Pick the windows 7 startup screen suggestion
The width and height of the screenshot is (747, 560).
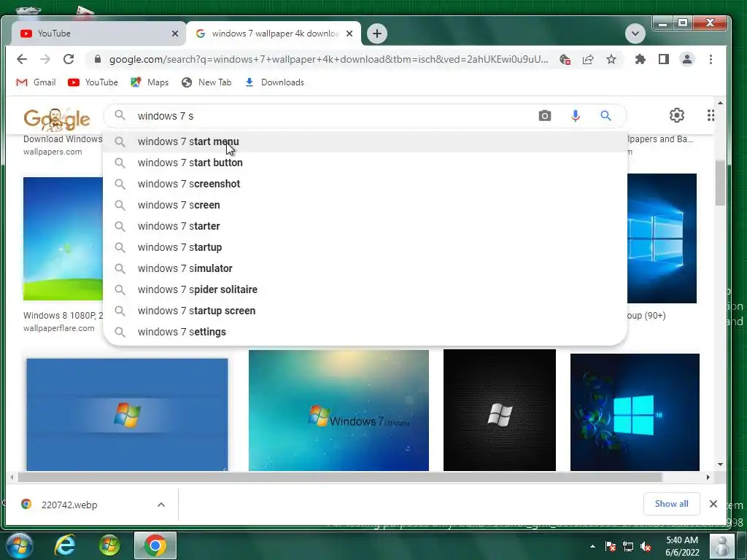[x=365, y=311]
